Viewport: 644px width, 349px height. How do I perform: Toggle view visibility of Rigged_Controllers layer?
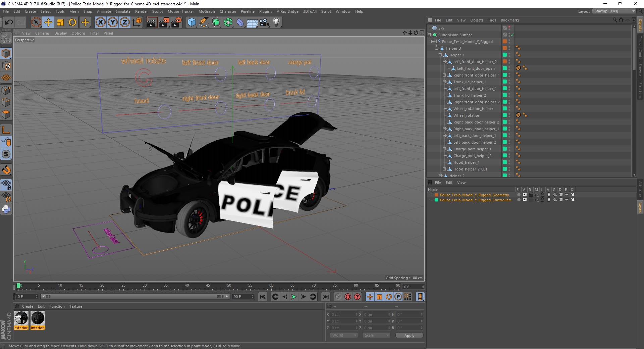pos(525,200)
